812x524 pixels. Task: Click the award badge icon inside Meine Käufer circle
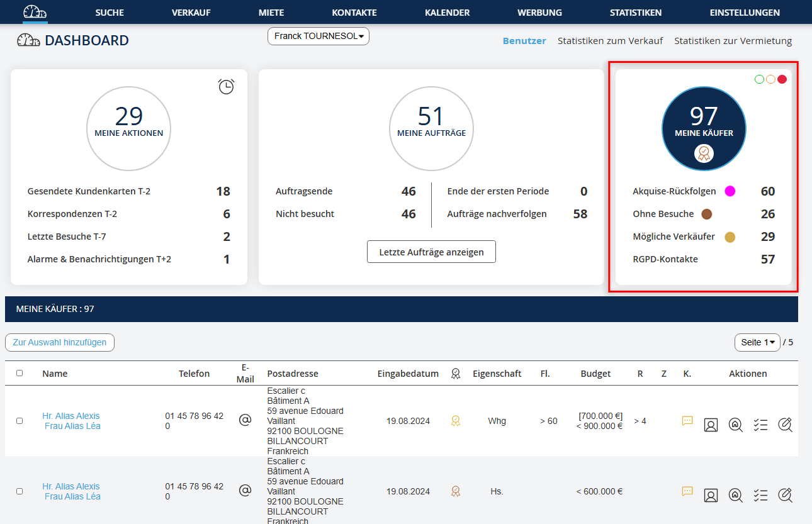704,153
